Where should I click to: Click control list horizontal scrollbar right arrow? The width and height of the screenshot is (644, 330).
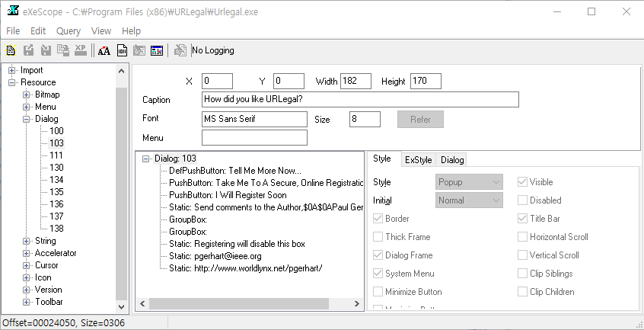pyautogui.click(x=356, y=303)
